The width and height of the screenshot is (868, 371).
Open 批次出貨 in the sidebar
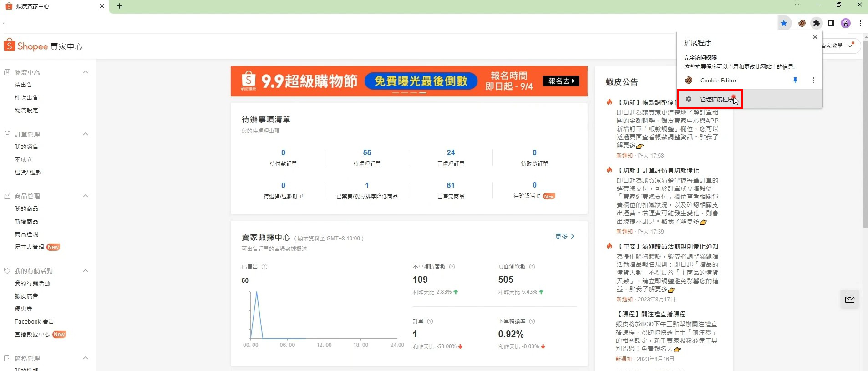click(26, 98)
